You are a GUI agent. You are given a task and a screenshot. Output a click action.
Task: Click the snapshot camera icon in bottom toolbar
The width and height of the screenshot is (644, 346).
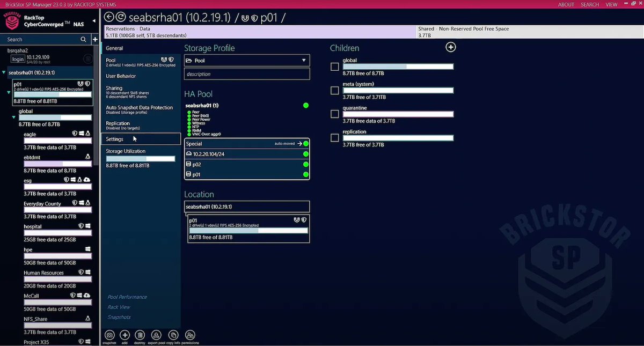[x=109, y=335]
